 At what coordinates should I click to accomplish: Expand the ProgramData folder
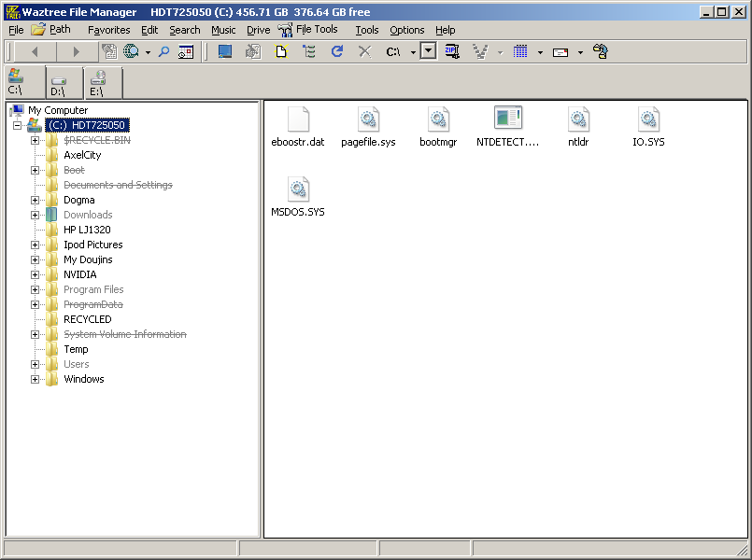tap(35, 304)
